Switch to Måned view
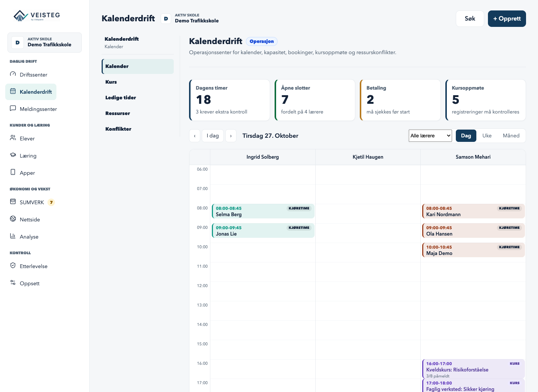The image size is (538, 392). (511, 136)
